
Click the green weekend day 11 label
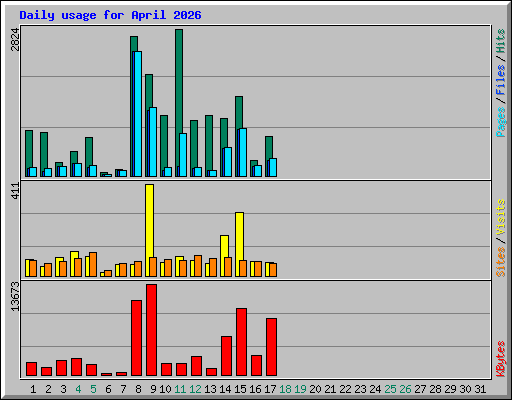(x=180, y=389)
